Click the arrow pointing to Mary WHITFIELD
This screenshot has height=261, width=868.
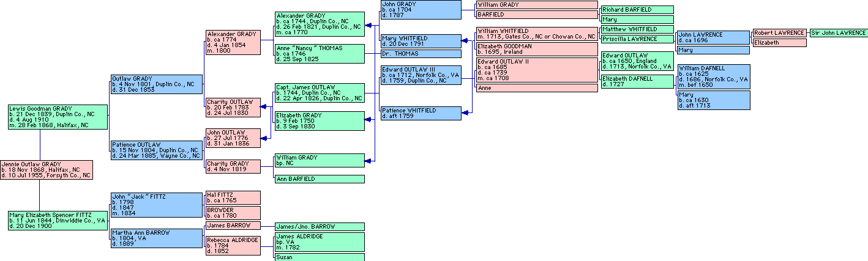pos(466,41)
